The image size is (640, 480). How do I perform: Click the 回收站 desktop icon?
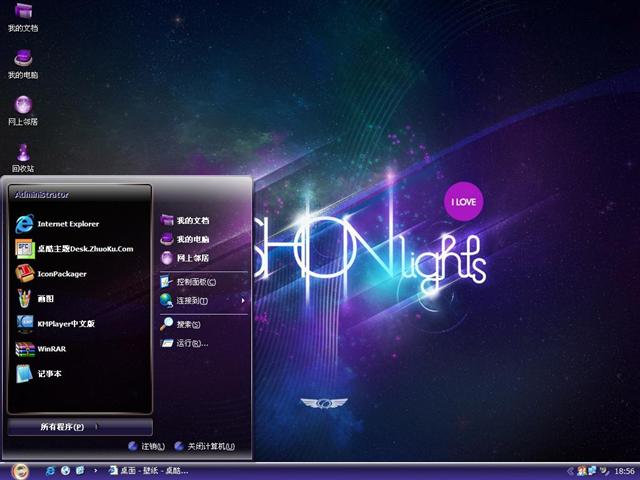(x=22, y=157)
